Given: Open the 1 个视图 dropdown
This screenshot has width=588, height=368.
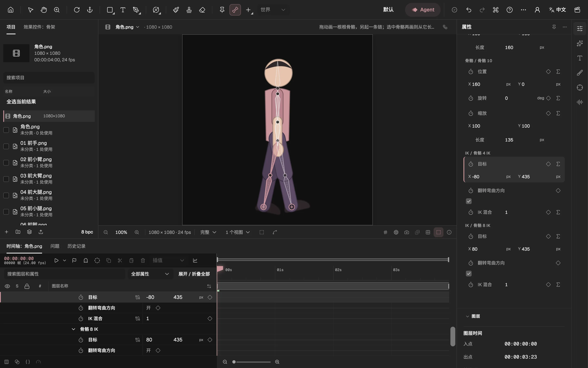Looking at the screenshot, I should pos(238,232).
